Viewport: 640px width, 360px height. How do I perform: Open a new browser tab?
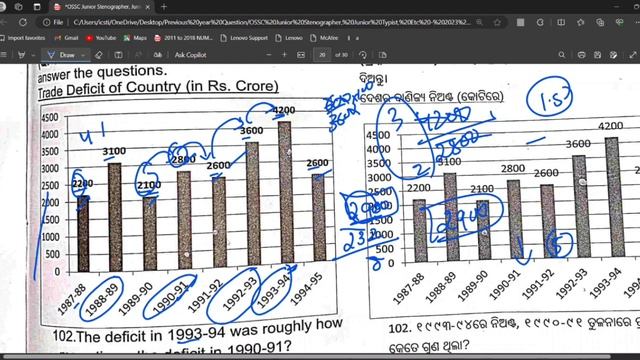(164, 7)
